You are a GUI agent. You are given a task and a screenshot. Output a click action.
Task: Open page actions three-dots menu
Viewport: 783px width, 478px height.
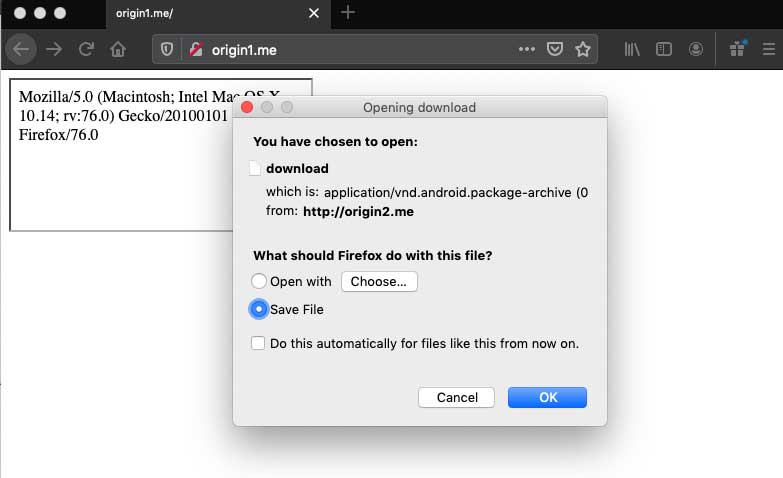pos(527,48)
